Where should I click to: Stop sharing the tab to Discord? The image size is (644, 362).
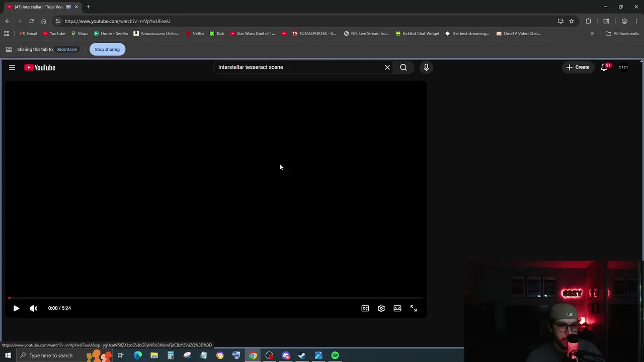107,49
